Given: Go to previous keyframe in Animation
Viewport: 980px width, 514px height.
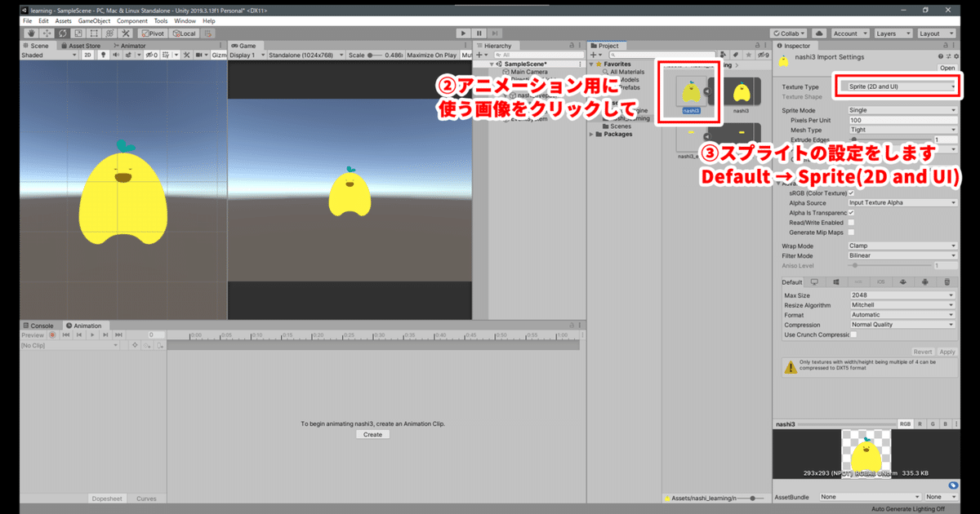Looking at the screenshot, I should click(x=80, y=335).
